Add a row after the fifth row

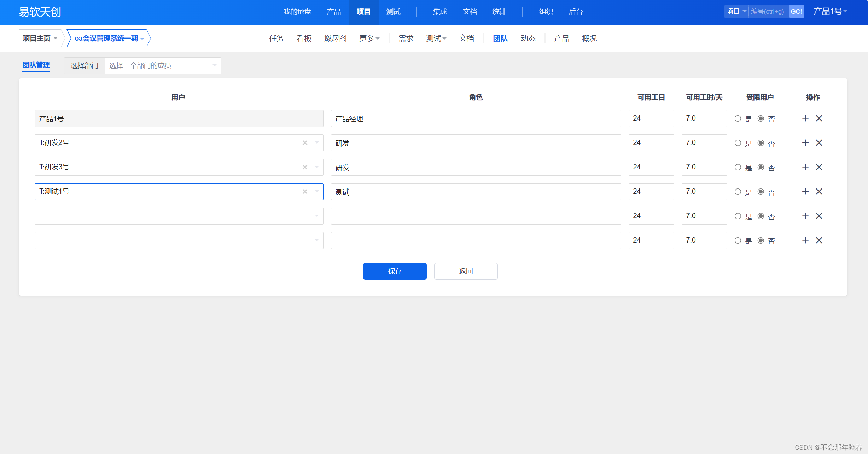tap(805, 216)
